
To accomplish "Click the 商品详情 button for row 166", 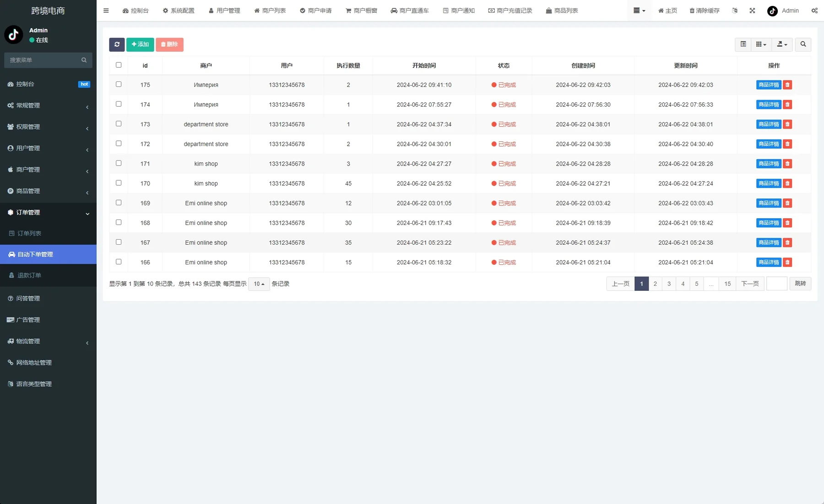I will tap(769, 262).
